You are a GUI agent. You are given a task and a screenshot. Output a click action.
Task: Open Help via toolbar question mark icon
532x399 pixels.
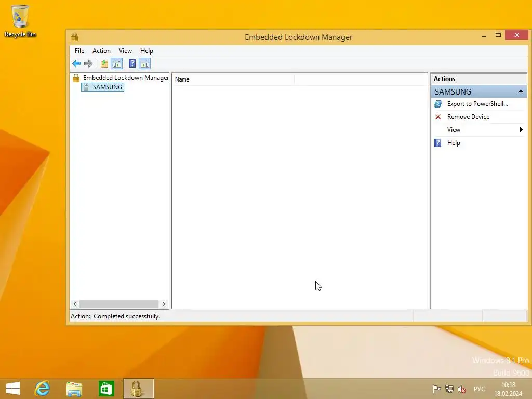(x=132, y=63)
